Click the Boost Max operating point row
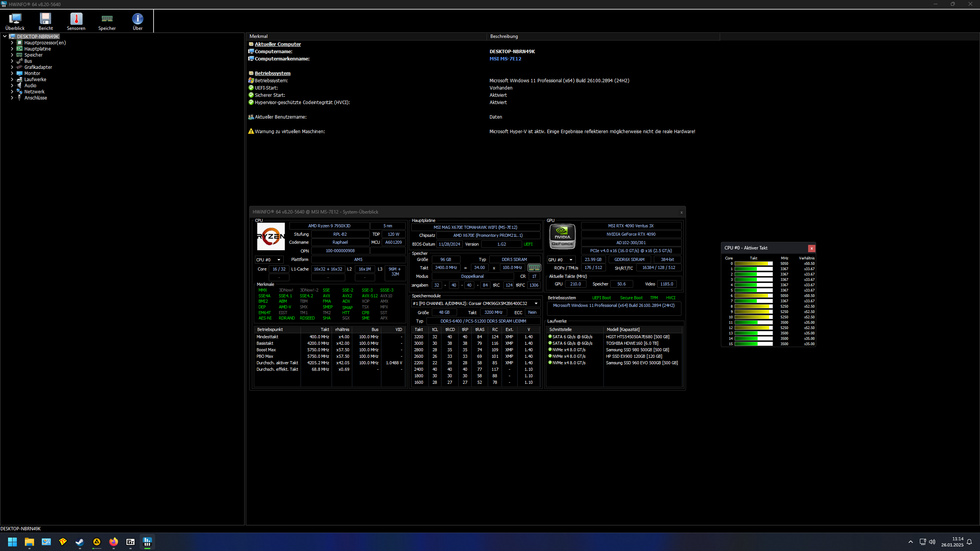 point(329,350)
